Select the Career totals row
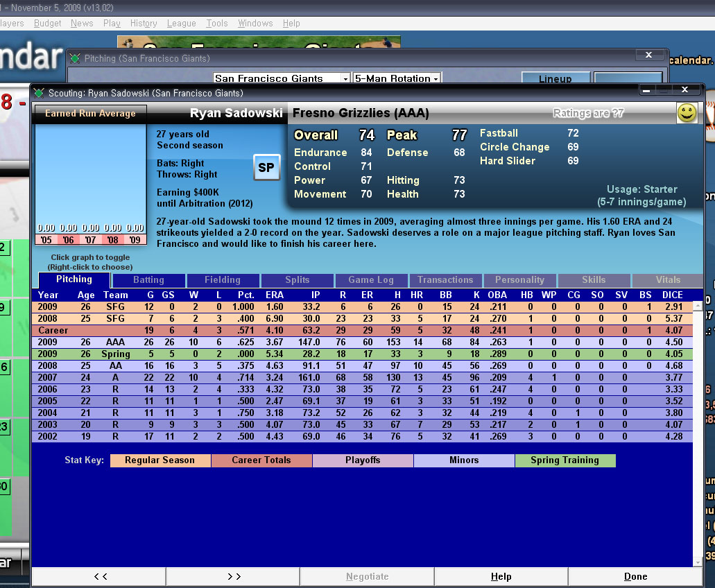This screenshot has width=715, height=588. [362, 331]
